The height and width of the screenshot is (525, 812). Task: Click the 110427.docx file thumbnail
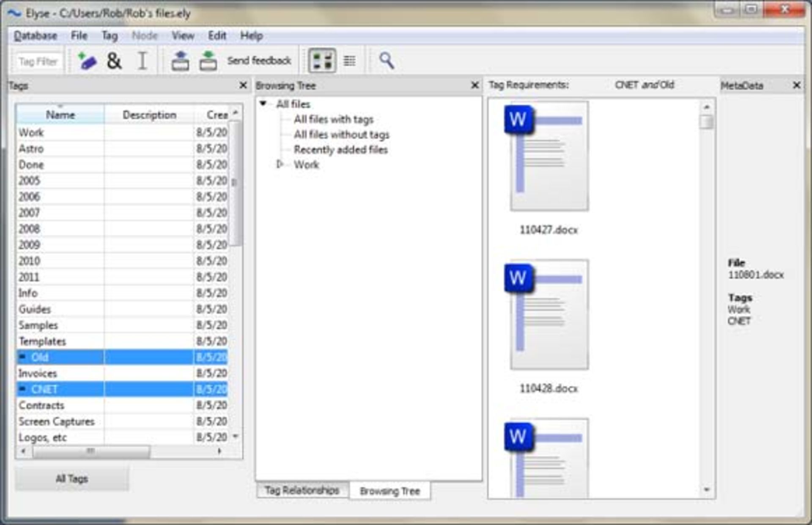tap(549, 157)
